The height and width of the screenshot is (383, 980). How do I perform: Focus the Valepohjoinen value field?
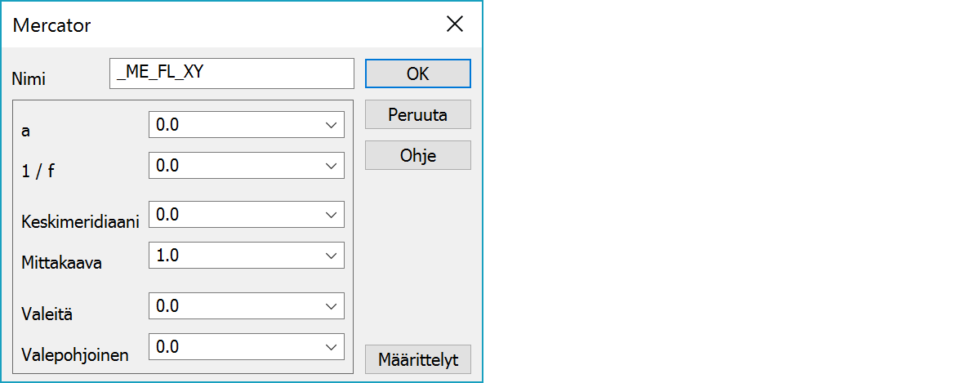pos(234,347)
